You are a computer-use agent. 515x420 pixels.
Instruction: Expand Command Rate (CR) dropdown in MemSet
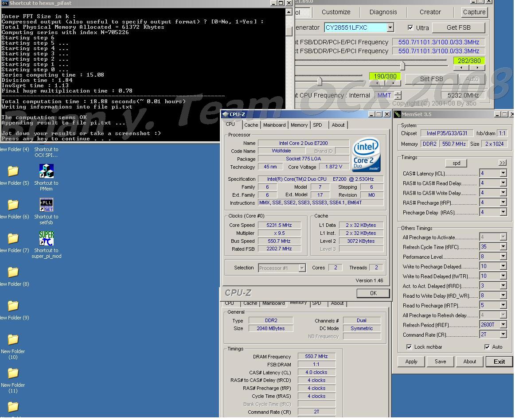pyautogui.click(x=503, y=334)
